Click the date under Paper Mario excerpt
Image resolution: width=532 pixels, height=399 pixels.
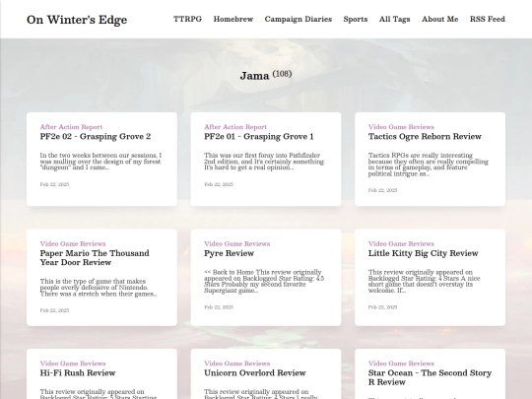point(54,310)
